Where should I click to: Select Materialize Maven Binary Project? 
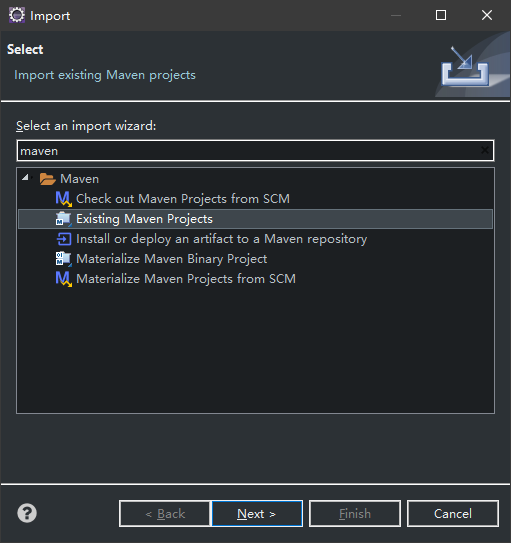click(x=172, y=259)
